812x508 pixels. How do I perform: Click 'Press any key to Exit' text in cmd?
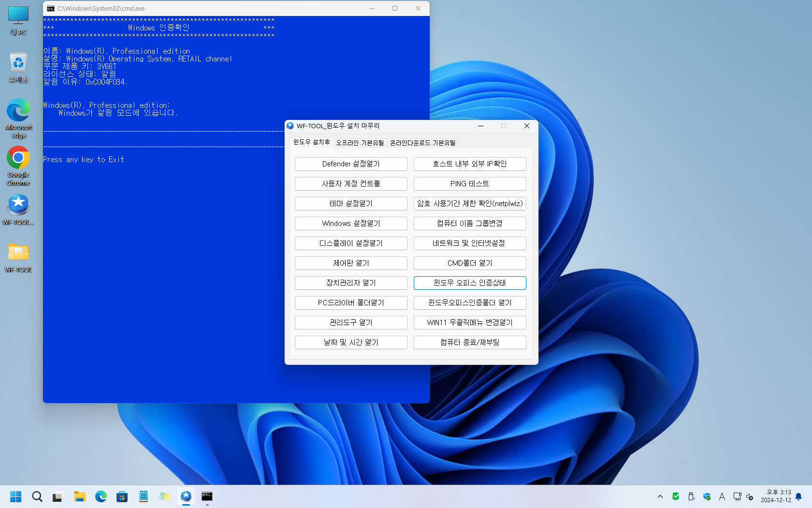[84, 160]
